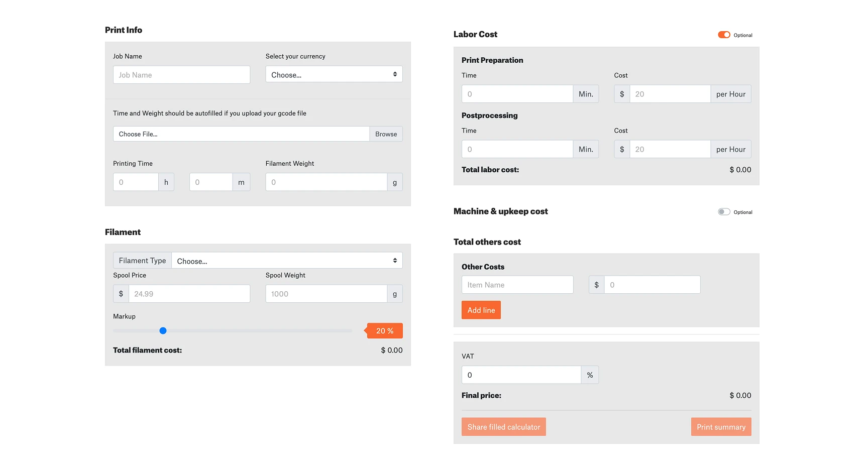Focus the Print Preparation Time field

click(x=517, y=94)
